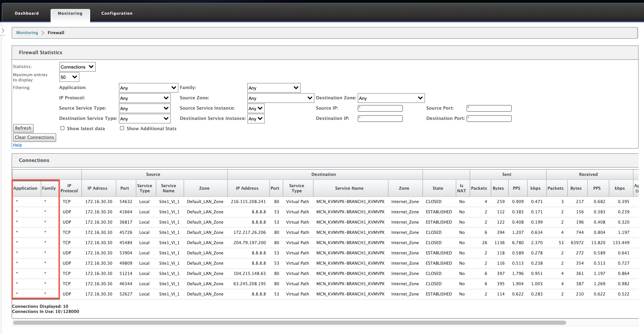
Task: Open the Maximum entries 50 dropdown
Action: click(69, 77)
